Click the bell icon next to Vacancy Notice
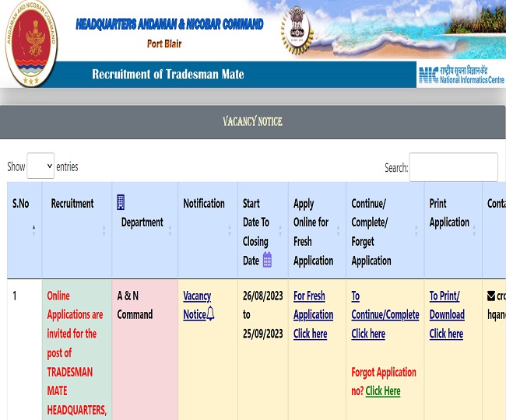 (210, 314)
